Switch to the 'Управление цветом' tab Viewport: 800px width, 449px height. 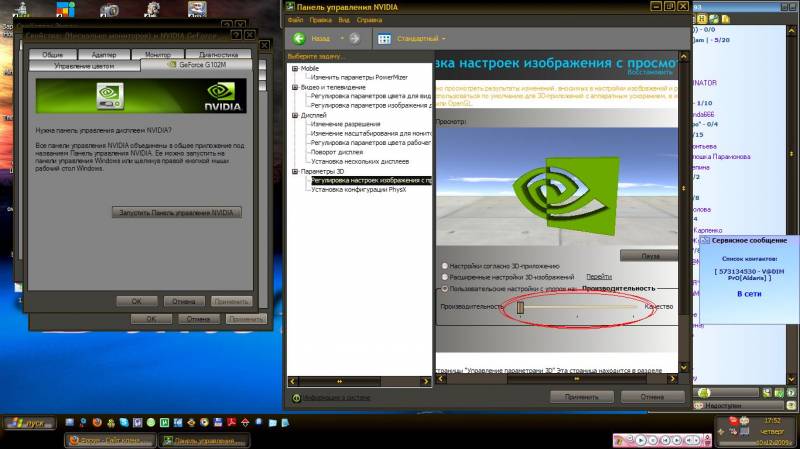pos(84,66)
